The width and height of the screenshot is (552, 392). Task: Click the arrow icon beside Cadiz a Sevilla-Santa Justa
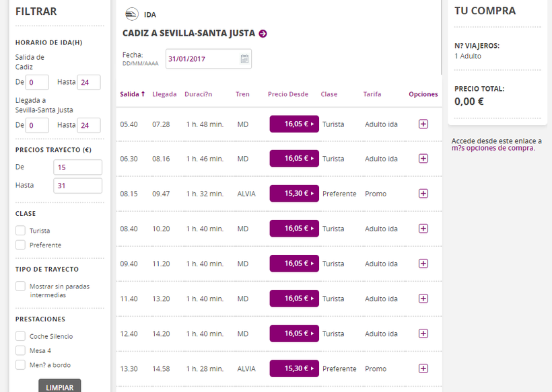coord(263,34)
